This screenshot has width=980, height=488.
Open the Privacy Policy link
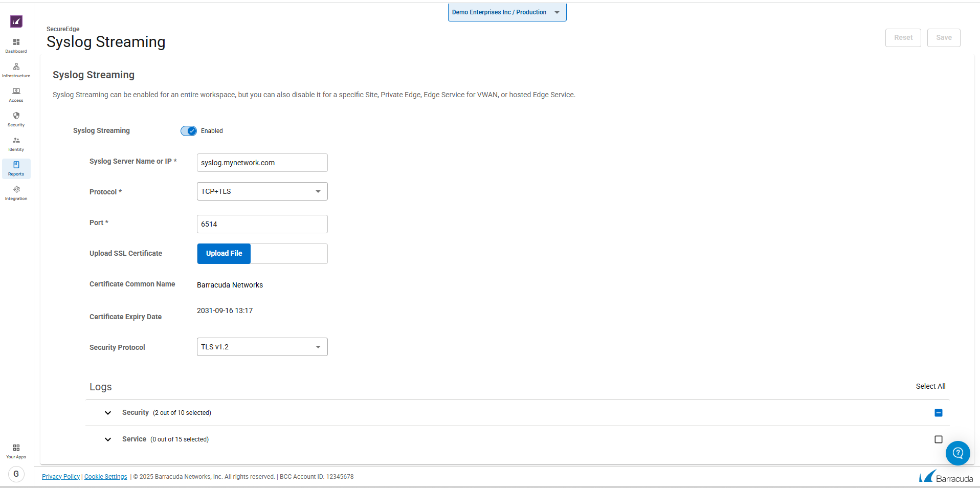click(x=61, y=477)
